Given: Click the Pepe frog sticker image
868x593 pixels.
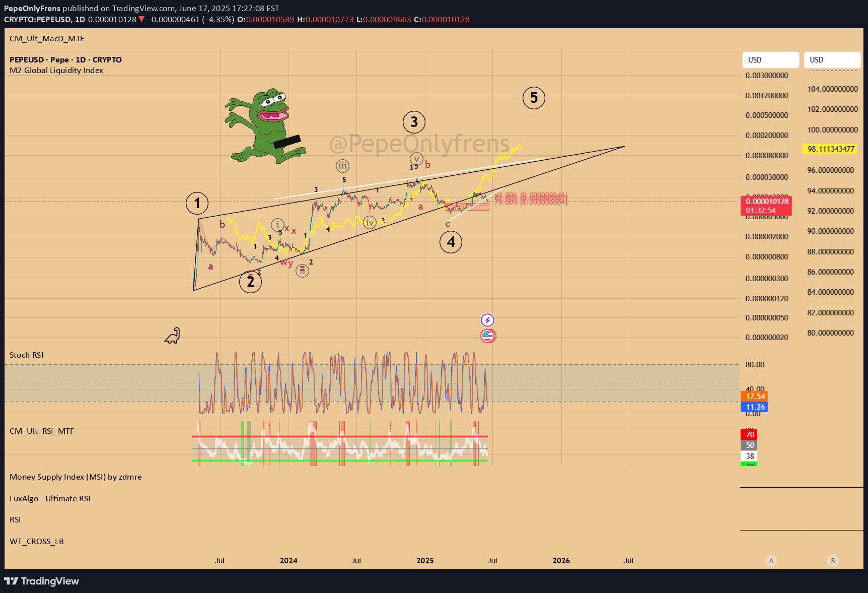Looking at the screenshot, I should pos(264,126).
